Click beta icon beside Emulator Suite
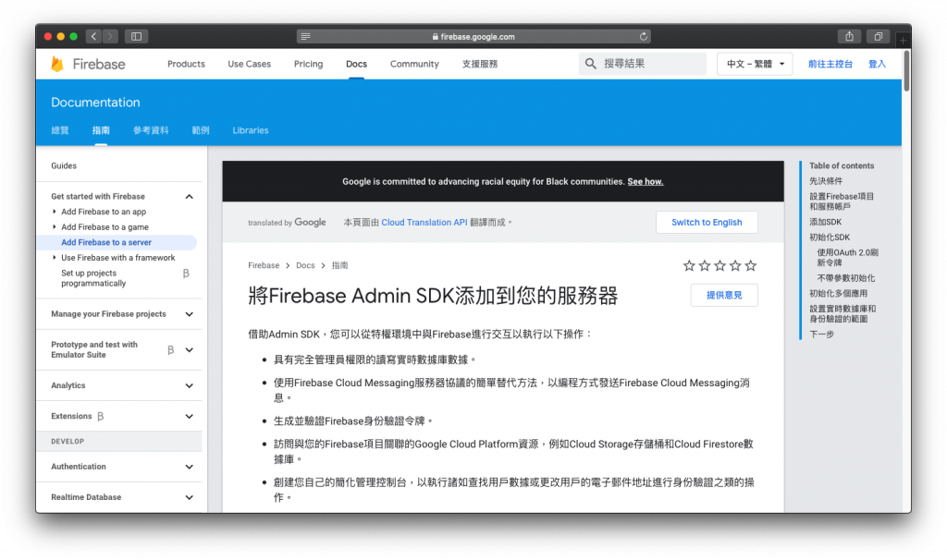947x560 pixels. point(171,350)
